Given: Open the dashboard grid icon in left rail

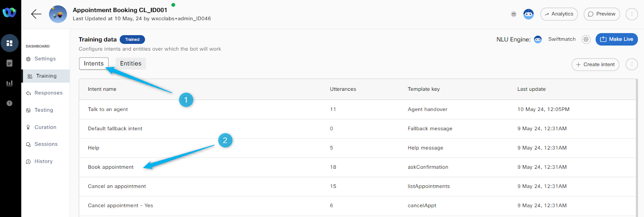Looking at the screenshot, I should point(10,43).
